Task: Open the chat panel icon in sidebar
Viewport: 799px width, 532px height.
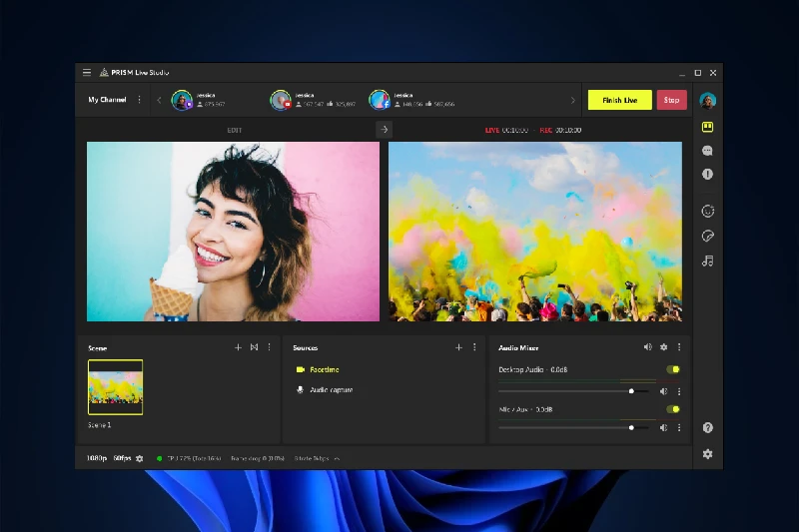Action: pyautogui.click(x=707, y=151)
